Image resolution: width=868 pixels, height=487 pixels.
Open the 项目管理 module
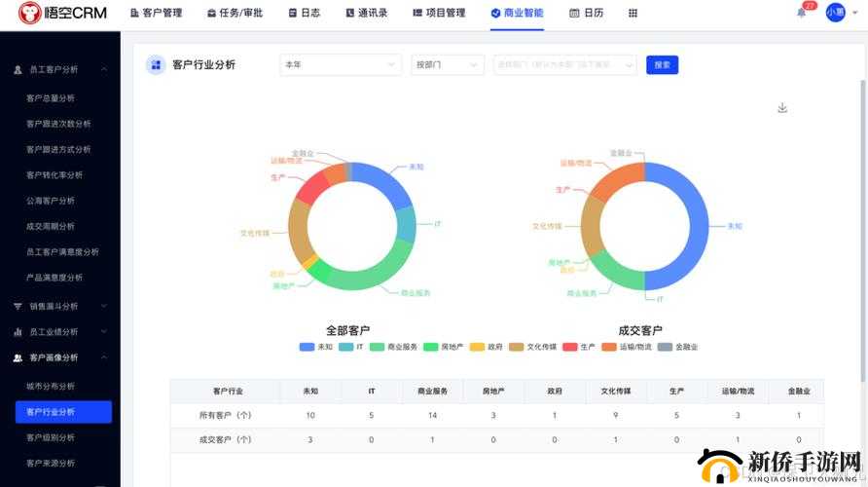pos(439,13)
